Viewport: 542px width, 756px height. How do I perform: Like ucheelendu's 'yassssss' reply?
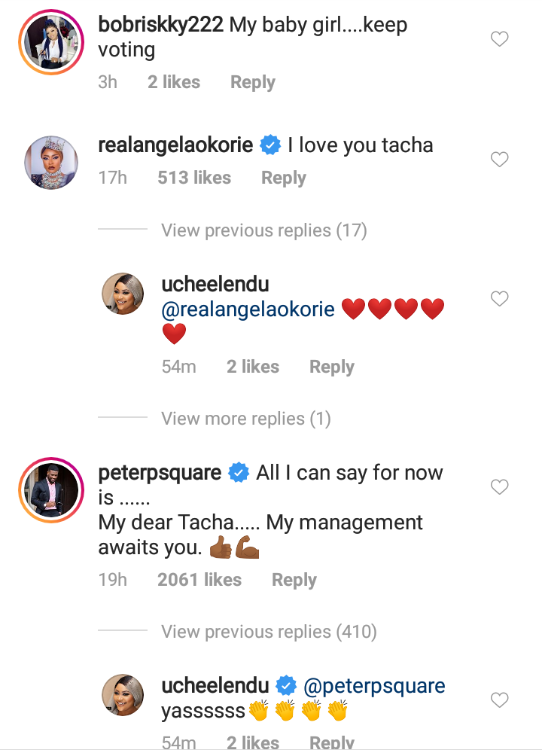click(500, 700)
